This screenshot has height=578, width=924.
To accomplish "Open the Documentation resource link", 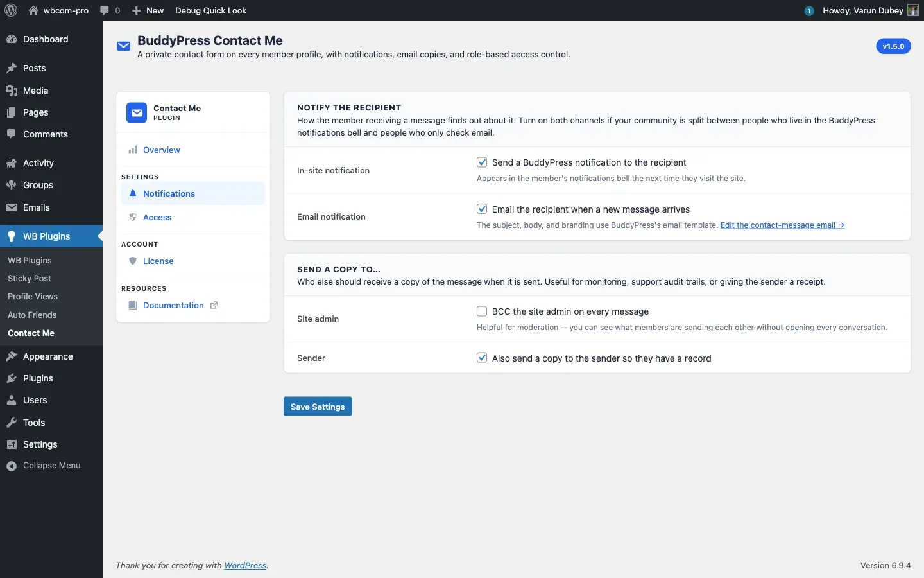I will 193,305.
